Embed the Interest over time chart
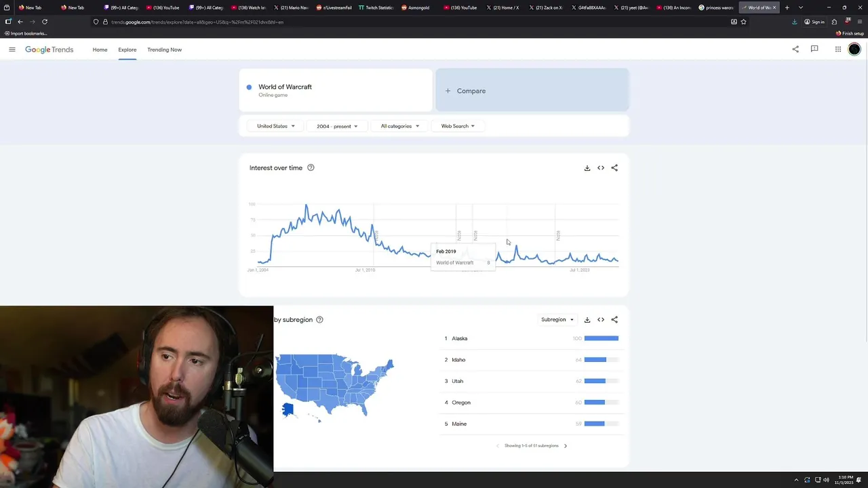The height and width of the screenshot is (488, 868). (x=601, y=168)
